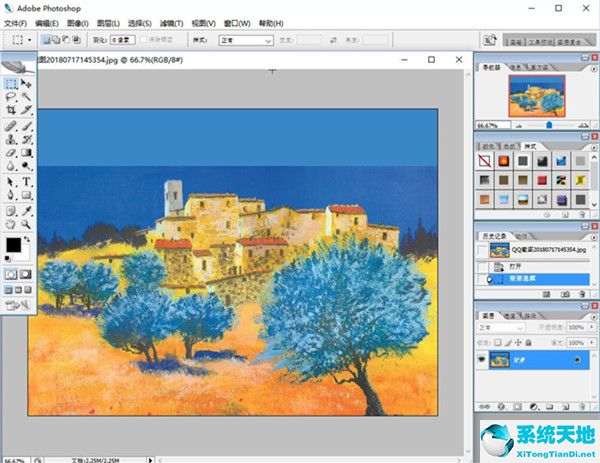Toggle lock transparent pixels in Layers

click(x=497, y=342)
